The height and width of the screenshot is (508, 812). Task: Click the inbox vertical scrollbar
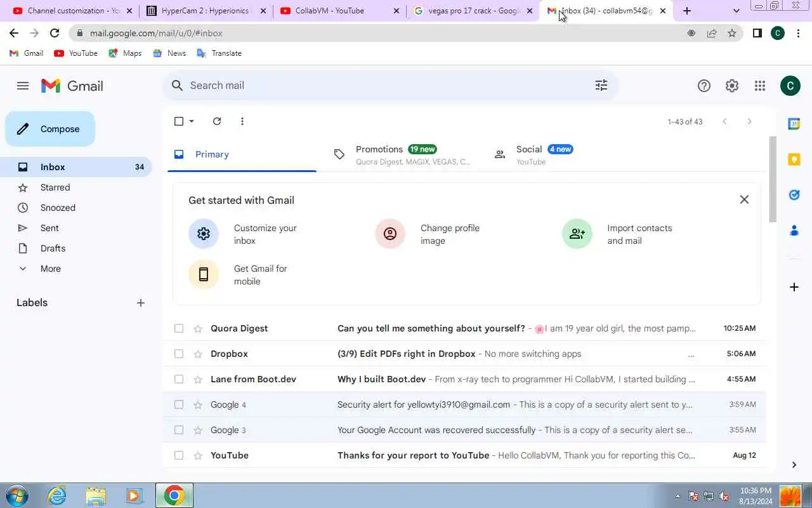773,179
